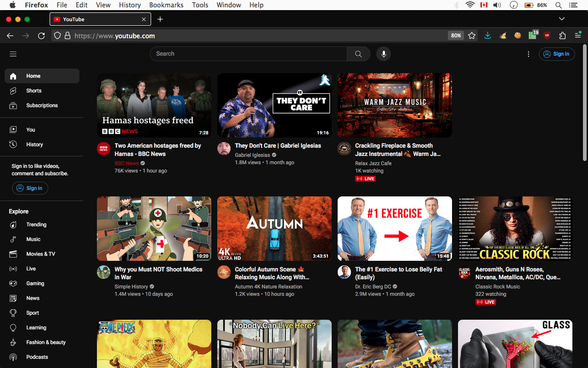Open a new tab with plus button
Viewport: 588px width, 368px height.
point(160,19)
